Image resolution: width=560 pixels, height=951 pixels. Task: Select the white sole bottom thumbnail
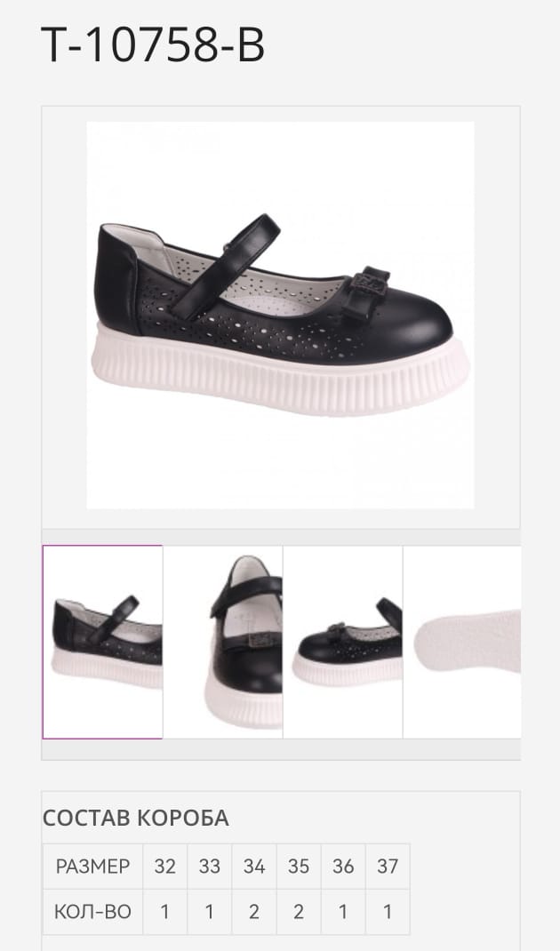click(462, 642)
